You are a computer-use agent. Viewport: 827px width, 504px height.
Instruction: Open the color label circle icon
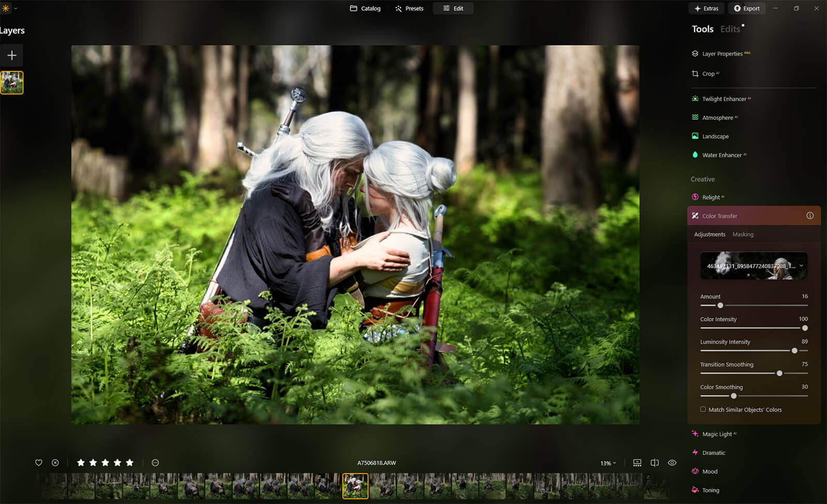click(155, 463)
